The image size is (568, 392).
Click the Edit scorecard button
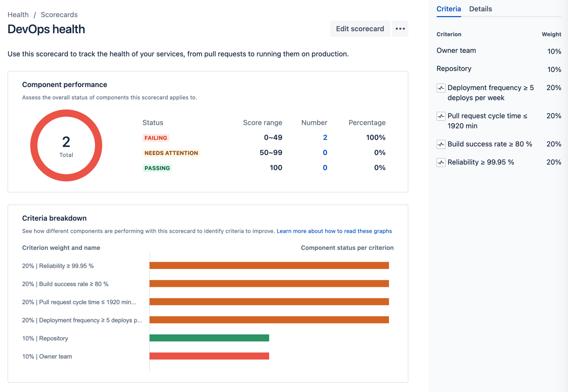(360, 29)
